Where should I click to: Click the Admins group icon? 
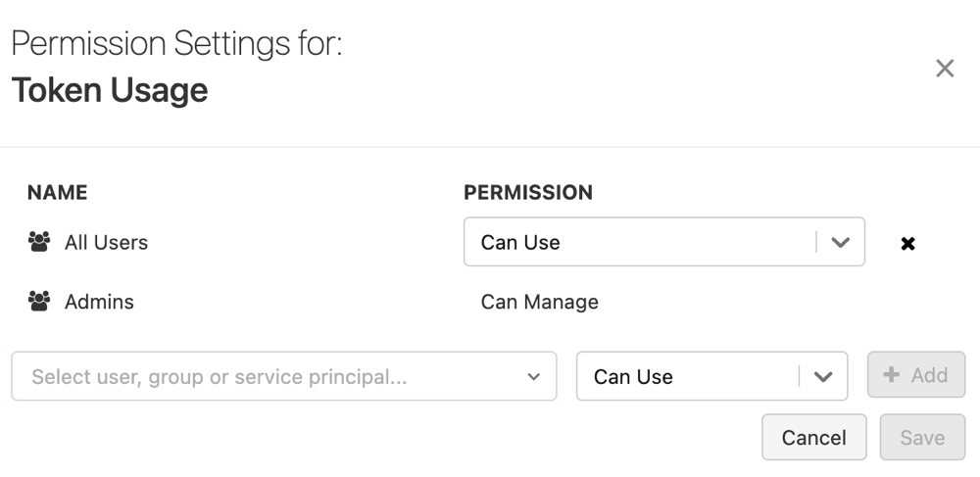click(x=39, y=302)
